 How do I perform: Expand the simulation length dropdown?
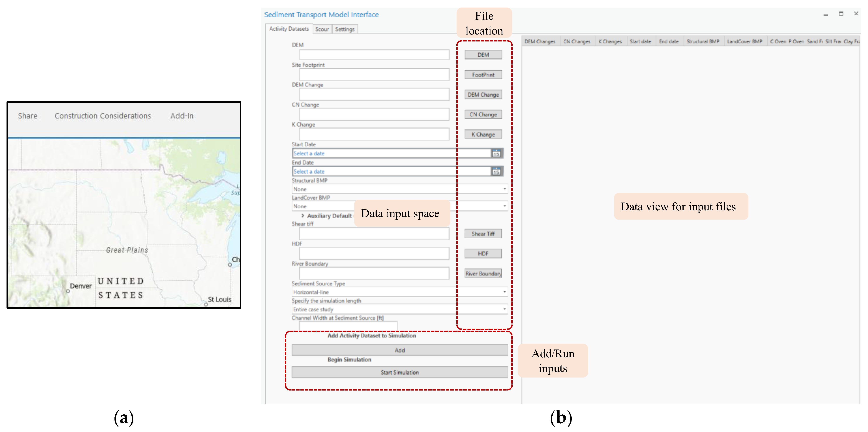(x=504, y=309)
